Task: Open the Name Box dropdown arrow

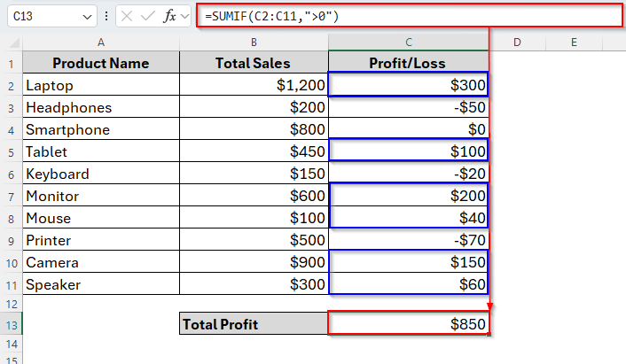Action: coord(86,16)
